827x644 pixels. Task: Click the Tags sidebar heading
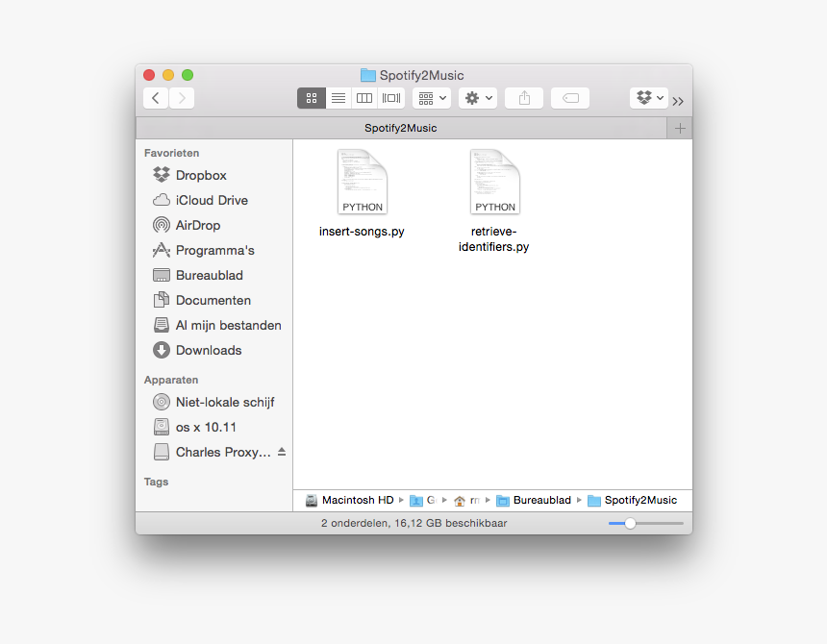coord(156,482)
